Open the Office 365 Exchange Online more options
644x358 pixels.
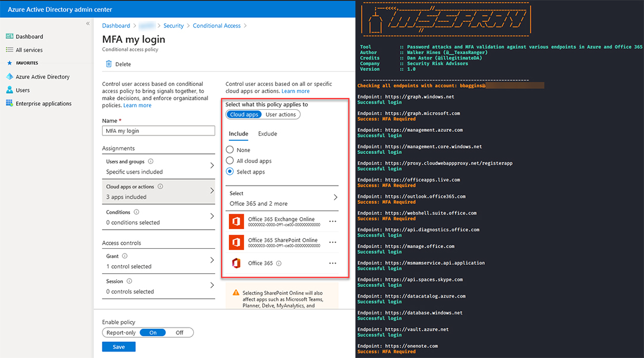click(x=333, y=222)
